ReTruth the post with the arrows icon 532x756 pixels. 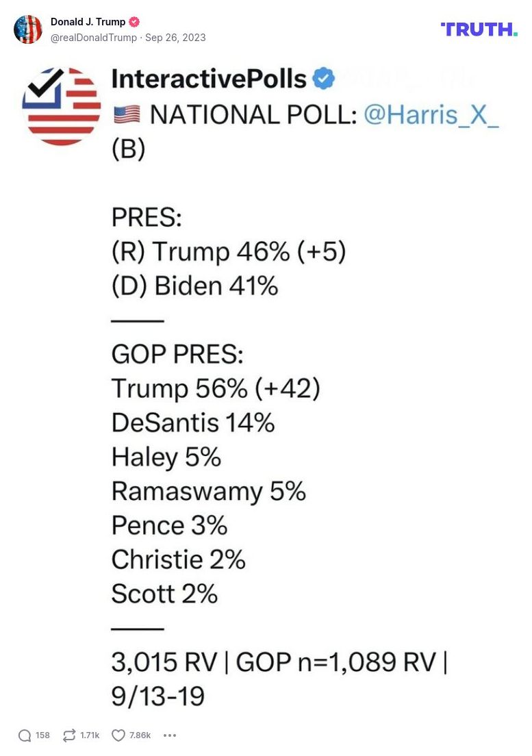[x=68, y=735]
